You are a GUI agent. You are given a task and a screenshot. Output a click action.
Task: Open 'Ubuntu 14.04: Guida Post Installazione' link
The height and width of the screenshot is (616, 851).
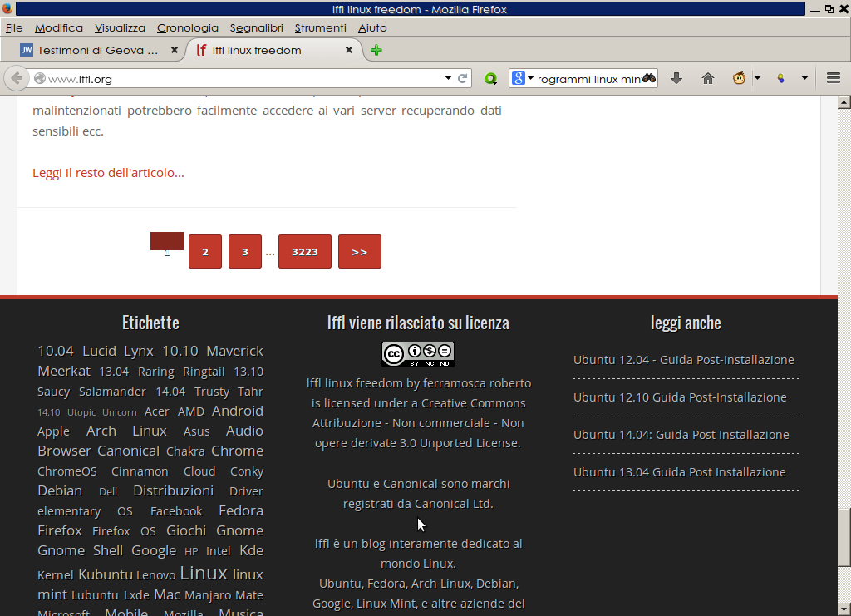coord(681,435)
